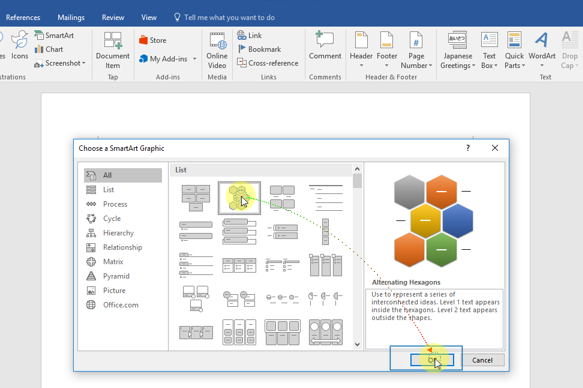
Task: Click the Cancel button in SmartArt dialog
Action: point(482,360)
